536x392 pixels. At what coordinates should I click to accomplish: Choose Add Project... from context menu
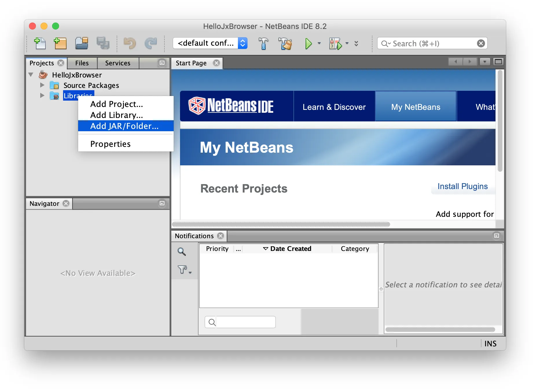[x=126, y=104]
